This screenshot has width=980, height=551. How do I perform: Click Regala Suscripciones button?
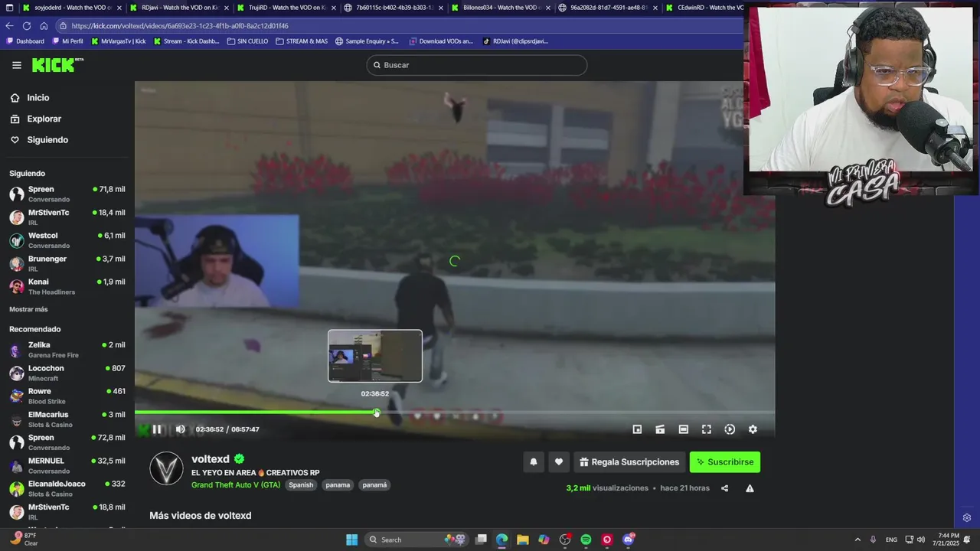point(629,462)
